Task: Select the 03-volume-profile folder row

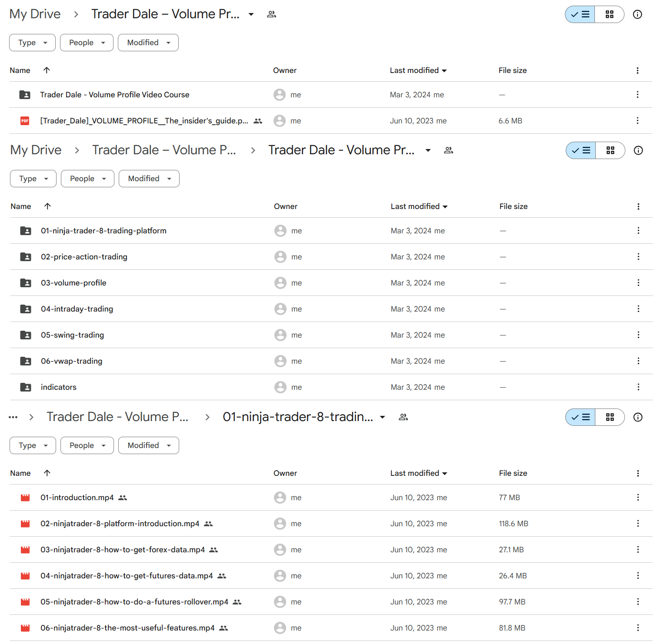Action: pos(331,283)
